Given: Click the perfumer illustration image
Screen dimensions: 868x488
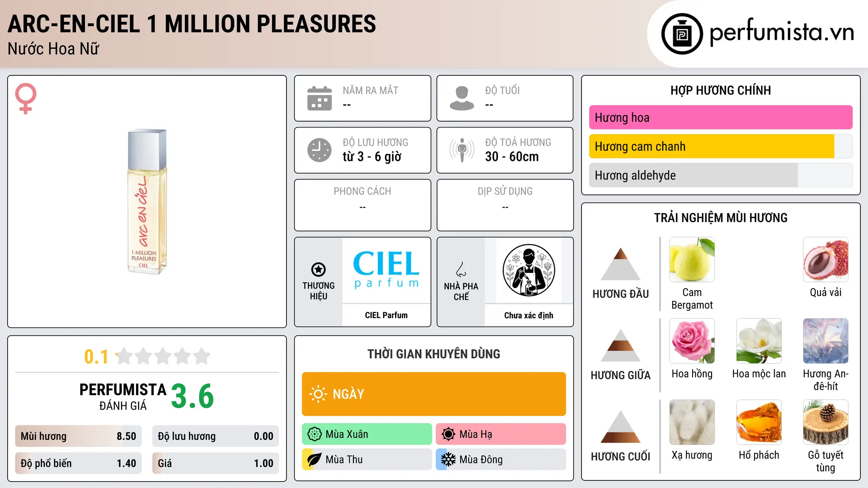Looking at the screenshot, I should tap(529, 270).
